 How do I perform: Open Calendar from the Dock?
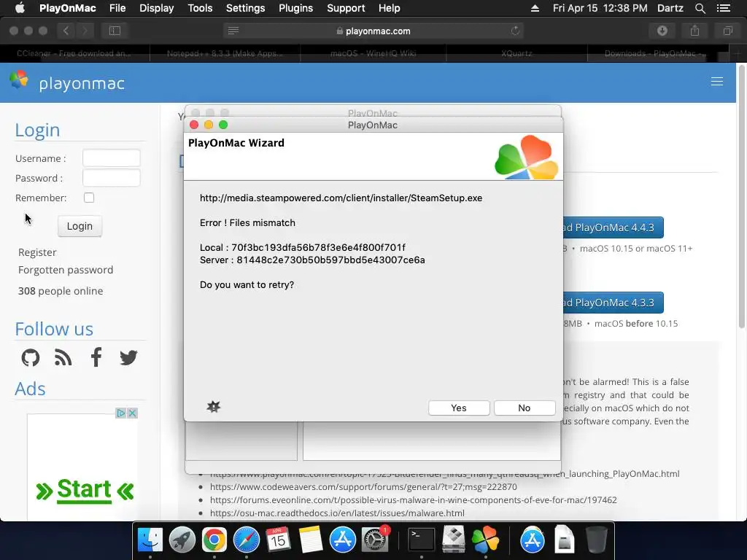(x=278, y=540)
